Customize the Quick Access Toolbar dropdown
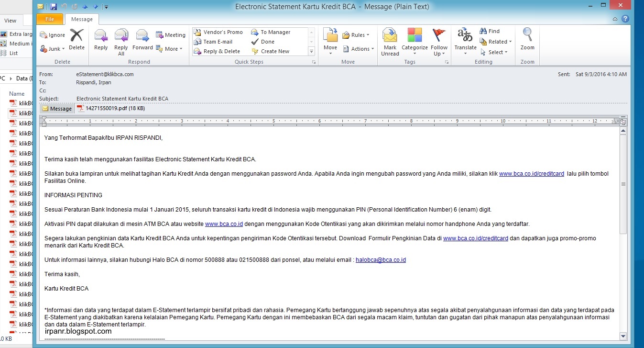644x348 pixels. tap(106, 7)
